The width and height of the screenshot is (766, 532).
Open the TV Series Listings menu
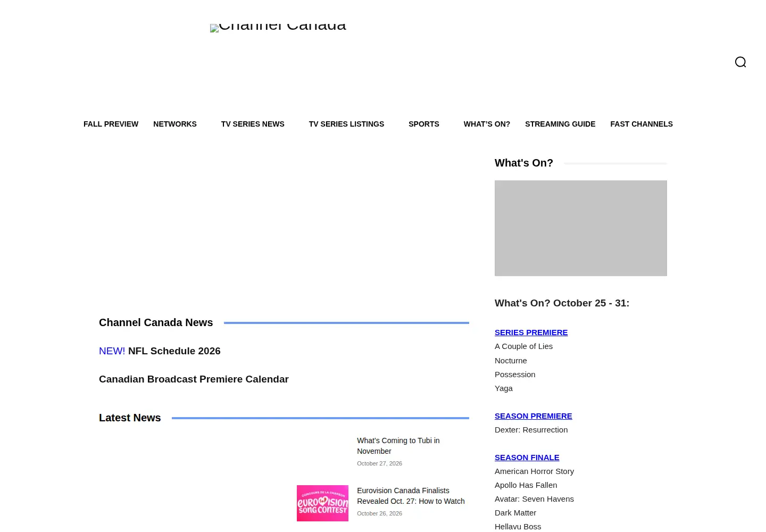click(346, 124)
